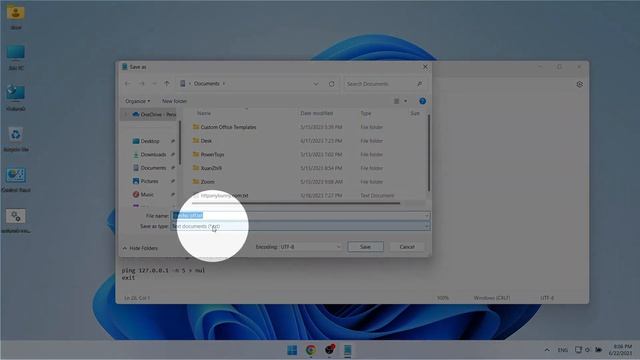Open Notepad settings gear icon
Image resolution: width=640 pixels, height=360 pixels.
coord(579,84)
